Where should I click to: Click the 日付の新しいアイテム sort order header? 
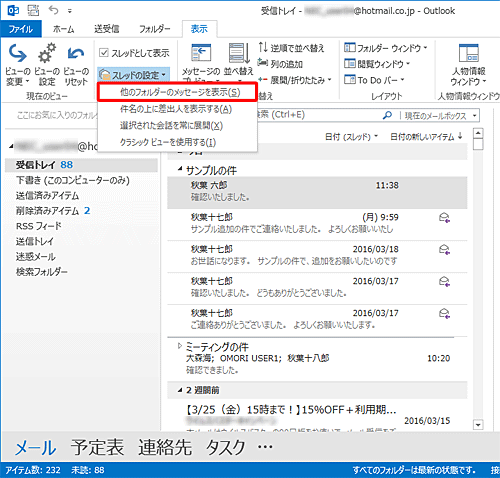426,137
